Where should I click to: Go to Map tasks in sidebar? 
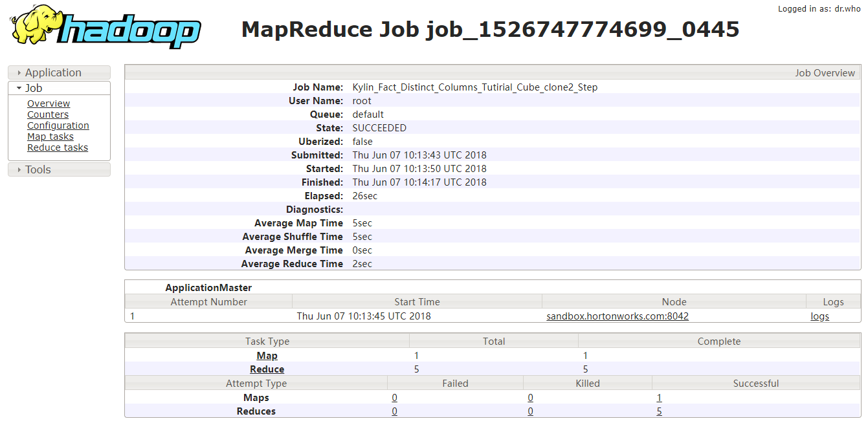tap(50, 136)
